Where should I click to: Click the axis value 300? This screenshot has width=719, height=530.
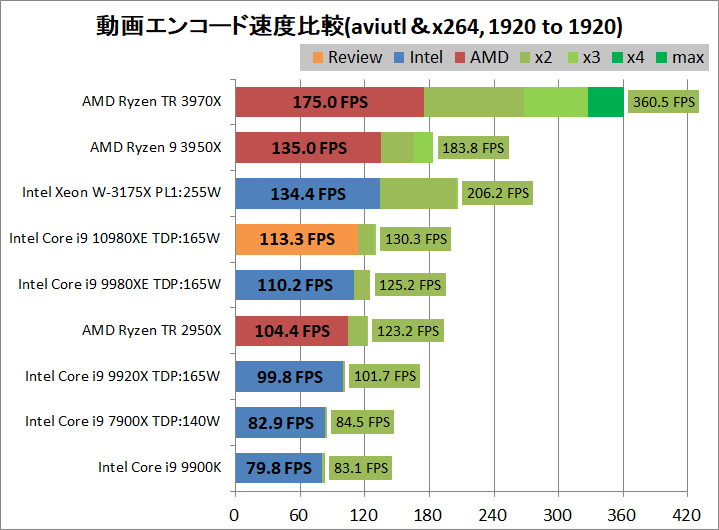tap(558, 515)
